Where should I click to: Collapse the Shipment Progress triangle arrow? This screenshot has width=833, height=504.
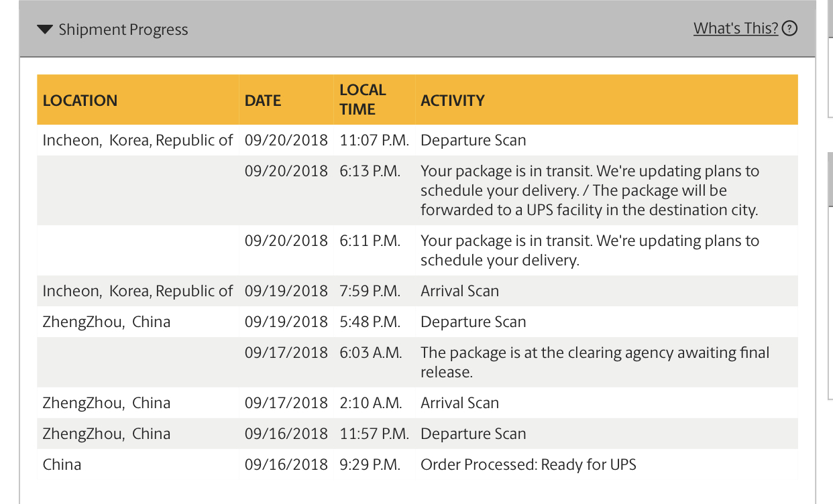coord(45,29)
